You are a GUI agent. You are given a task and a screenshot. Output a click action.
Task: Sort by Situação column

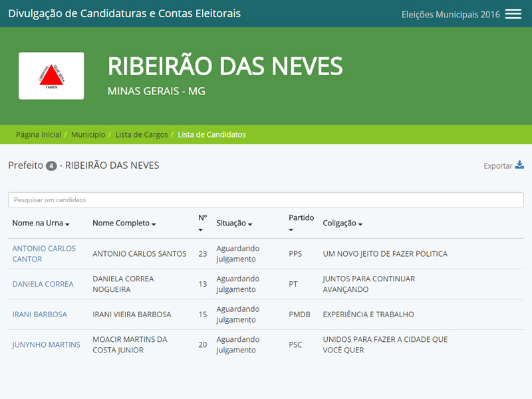tap(234, 223)
